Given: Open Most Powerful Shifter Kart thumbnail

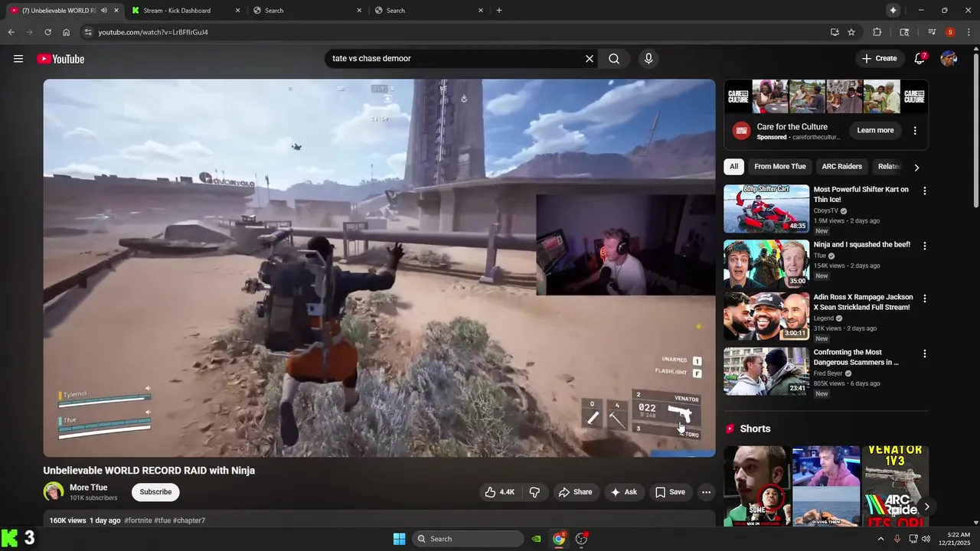Looking at the screenshot, I should pyautogui.click(x=766, y=208).
